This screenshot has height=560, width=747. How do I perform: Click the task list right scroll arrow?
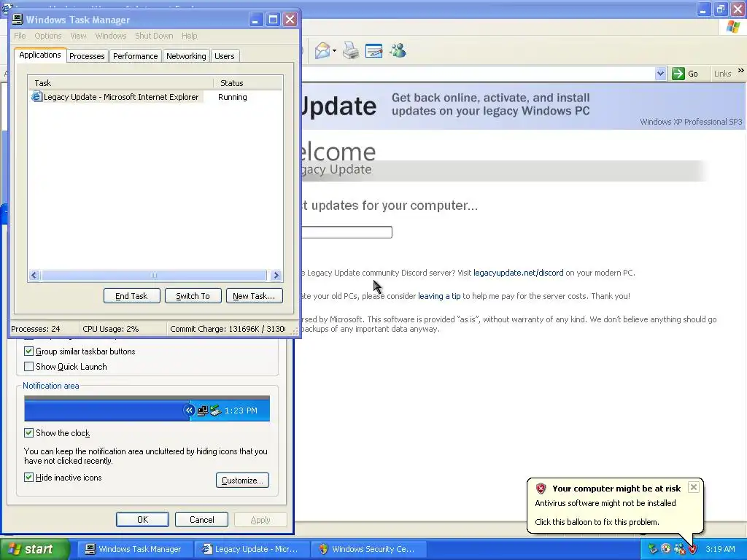click(276, 275)
